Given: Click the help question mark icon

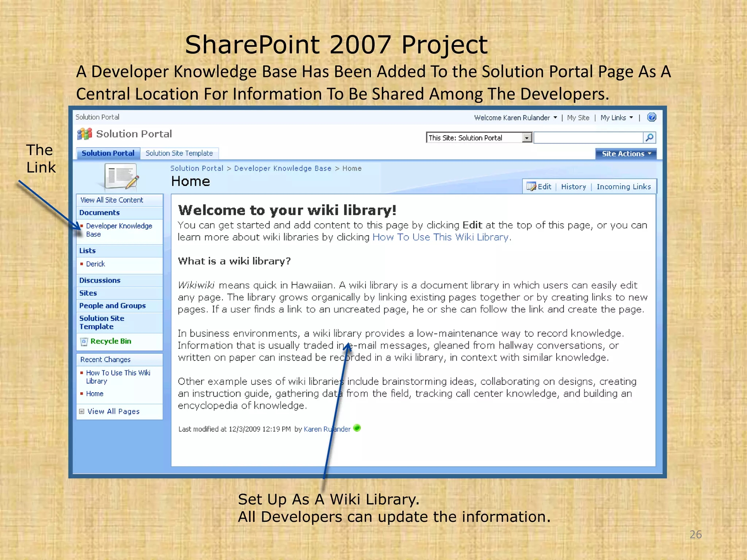Looking at the screenshot, I should point(651,117).
